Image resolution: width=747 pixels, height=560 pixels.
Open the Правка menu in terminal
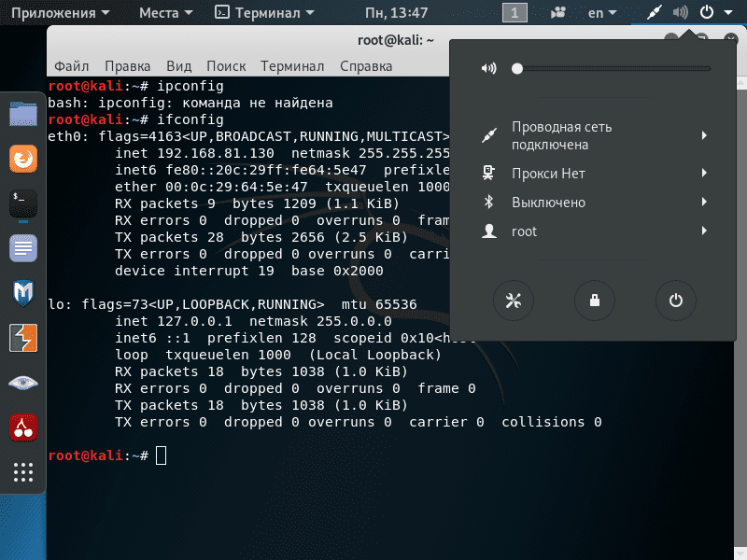(x=127, y=66)
